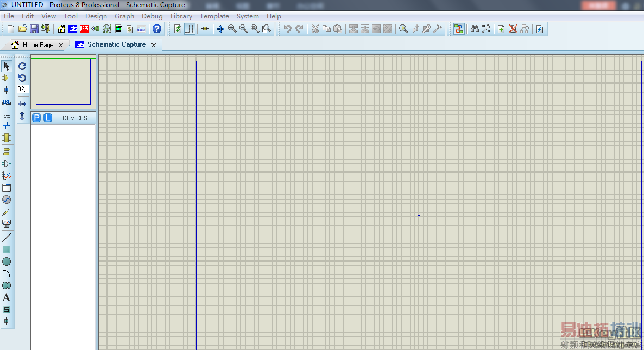Select the Text Script mode tool
644x350 pixels.
tap(7, 113)
